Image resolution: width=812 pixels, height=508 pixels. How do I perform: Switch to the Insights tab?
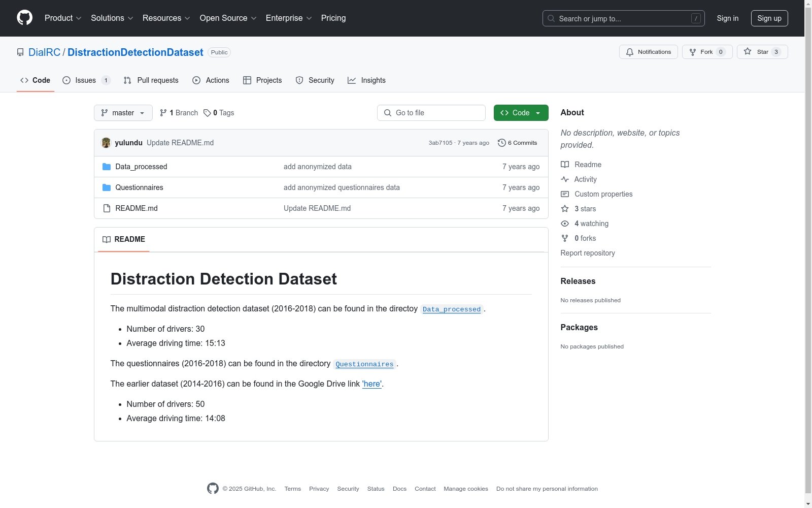367,80
